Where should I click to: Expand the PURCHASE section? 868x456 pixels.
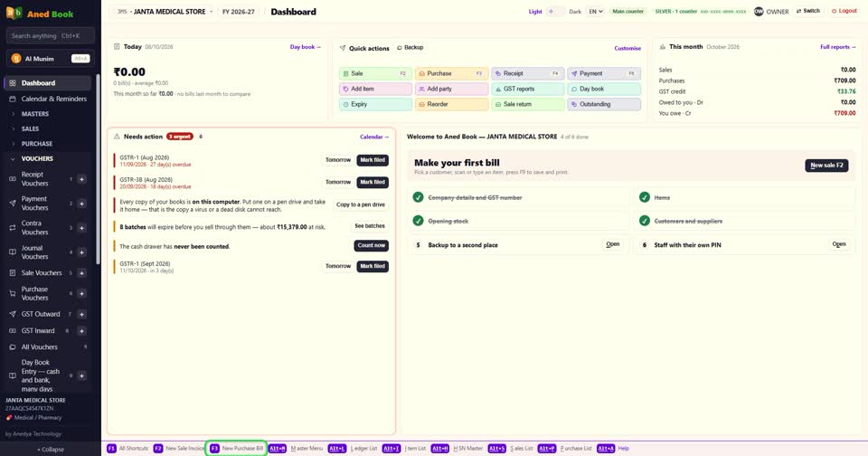[x=36, y=144]
